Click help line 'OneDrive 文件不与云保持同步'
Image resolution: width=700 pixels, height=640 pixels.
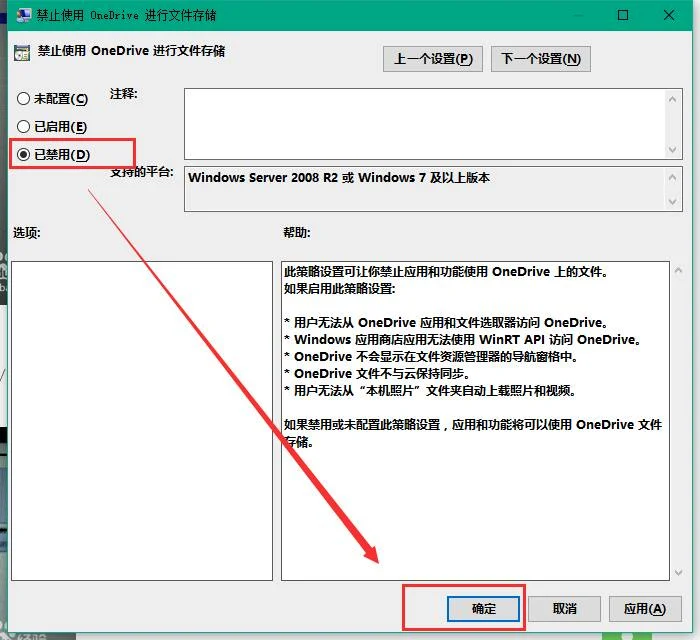pos(379,374)
